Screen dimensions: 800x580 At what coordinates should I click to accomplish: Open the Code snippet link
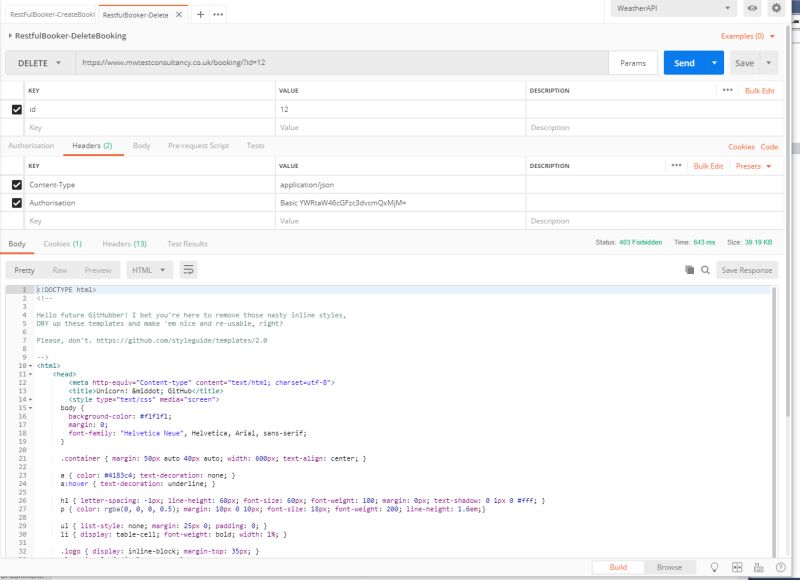coord(769,146)
